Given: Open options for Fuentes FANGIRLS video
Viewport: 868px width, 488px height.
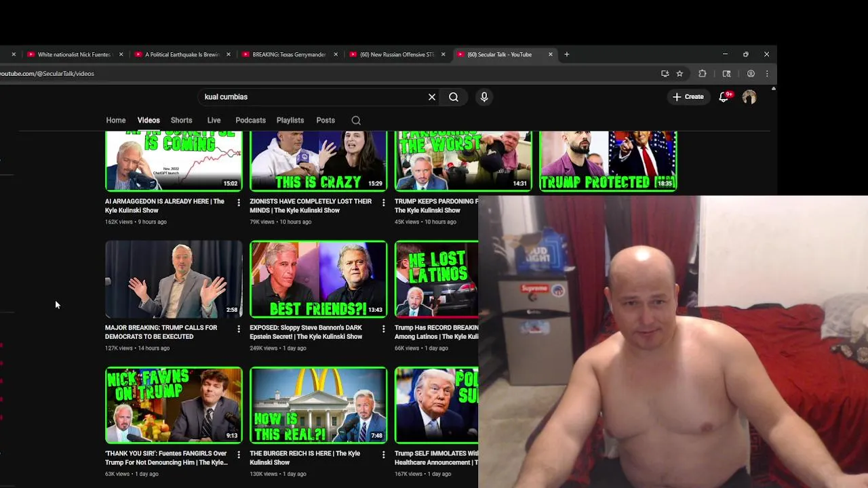Looking at the screenshot, I should 239,455.
